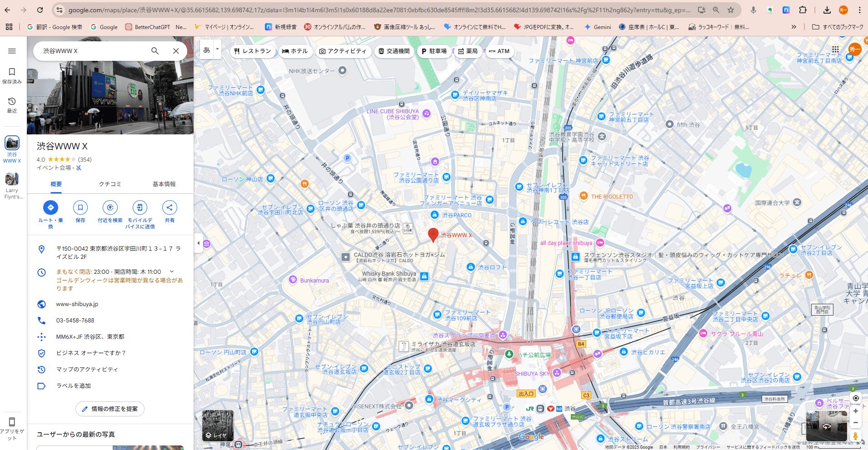Collapse the side panel with arrow

click(198, 243)
